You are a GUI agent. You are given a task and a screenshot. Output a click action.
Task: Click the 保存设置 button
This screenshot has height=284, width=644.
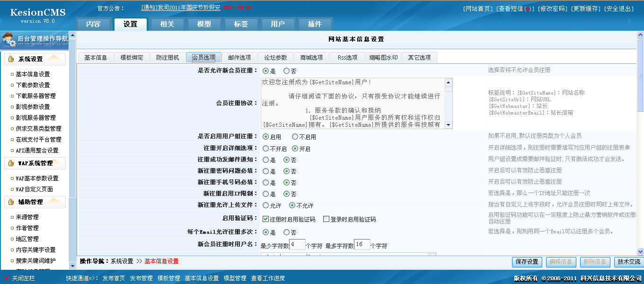point(527,261)
